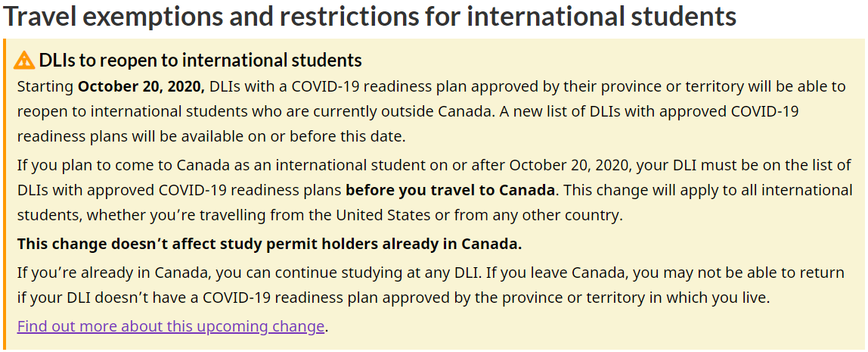Click the word 'Travel' in the page title
868x352 pixels.
coord(40,17)
